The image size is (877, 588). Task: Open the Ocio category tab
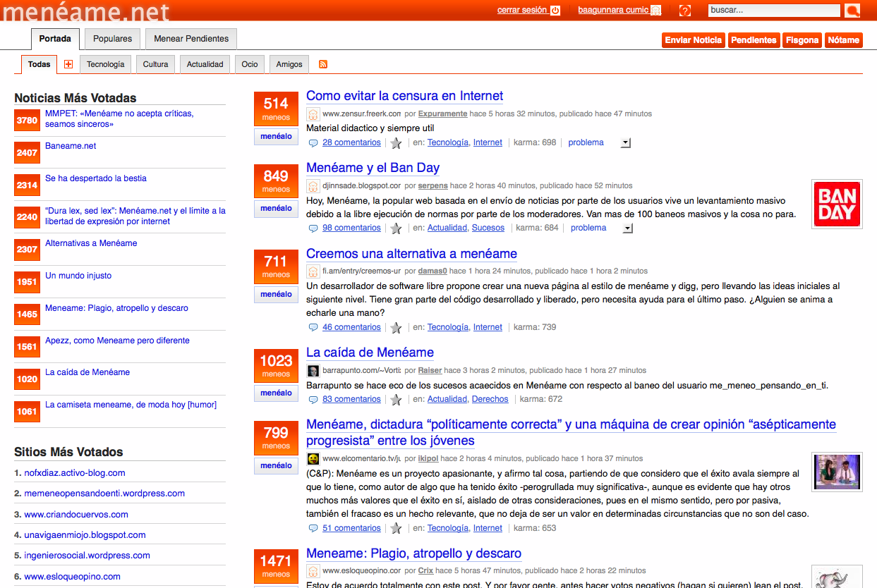point(250,64)
